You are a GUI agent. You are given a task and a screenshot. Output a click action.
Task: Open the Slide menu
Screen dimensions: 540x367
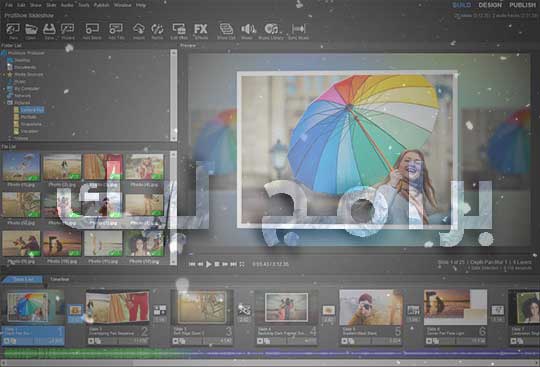pyautogui.click(x=51, y=5)
